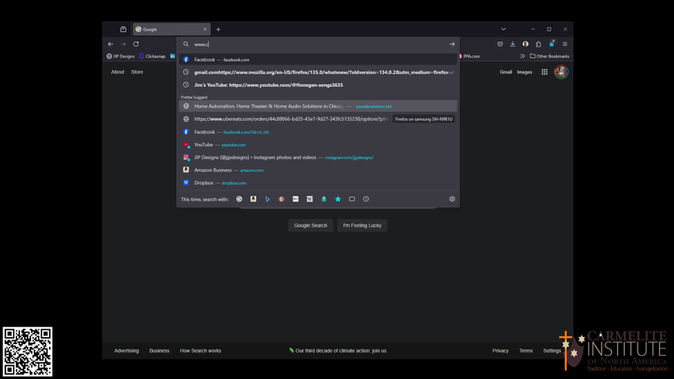674x379 pixels.
Task: Search this time with Google icon
Action: (239, 199)
